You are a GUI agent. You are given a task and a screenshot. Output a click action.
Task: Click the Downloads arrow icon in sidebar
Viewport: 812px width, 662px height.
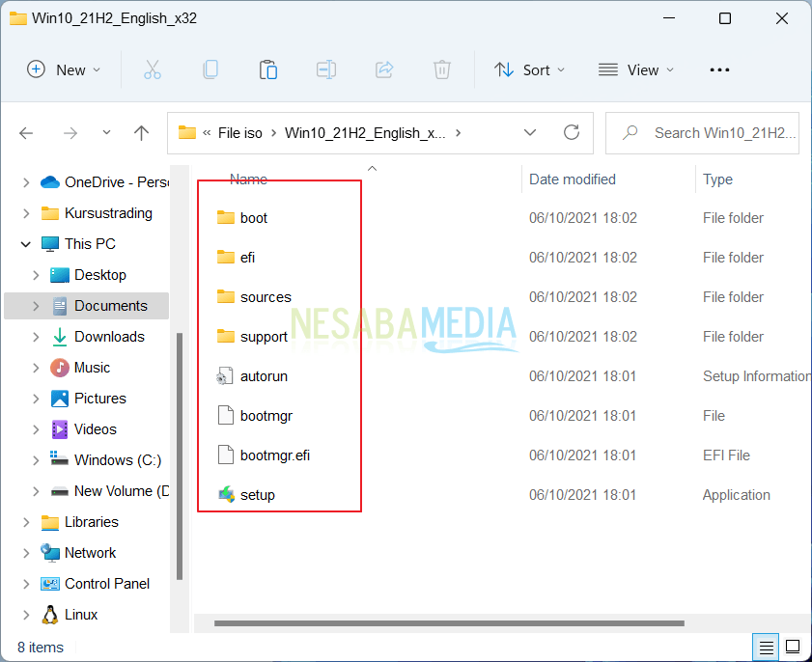60,337
